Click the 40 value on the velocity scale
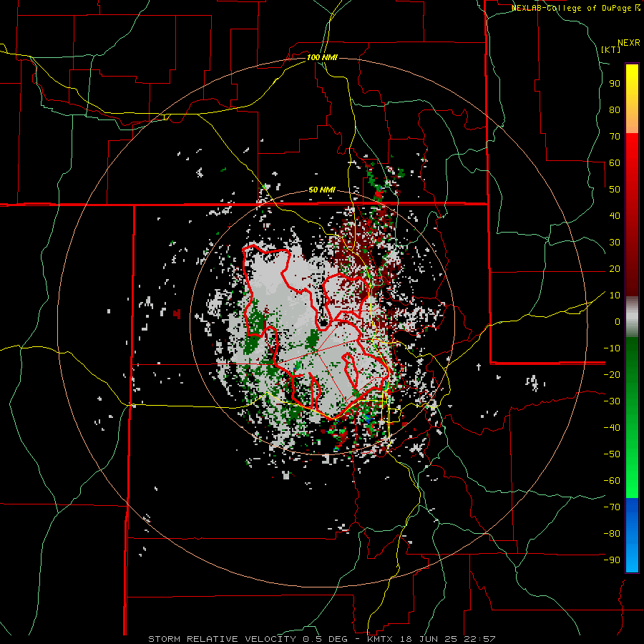 pos(615,215)
